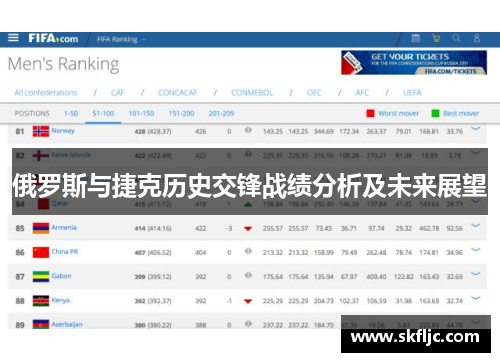Click Gabon's no-movement indicator icon
Image resolution: width=500 pixels, height=362 pixels.
click(x=248, y=275)
